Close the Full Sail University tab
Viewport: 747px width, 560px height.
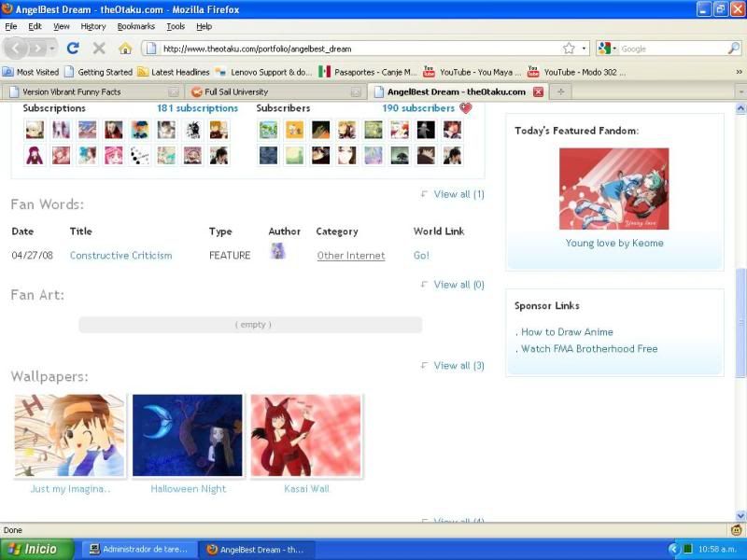pyautogui.click(x=356, y=91)
